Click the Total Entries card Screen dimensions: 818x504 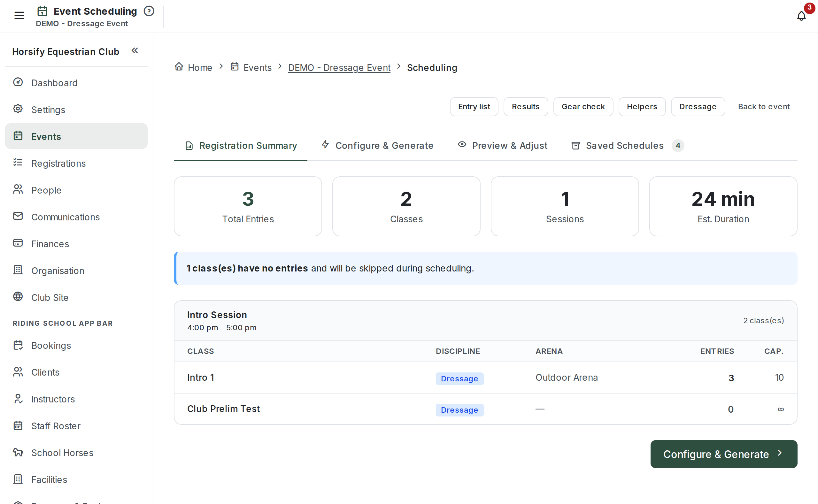[248, 206]
